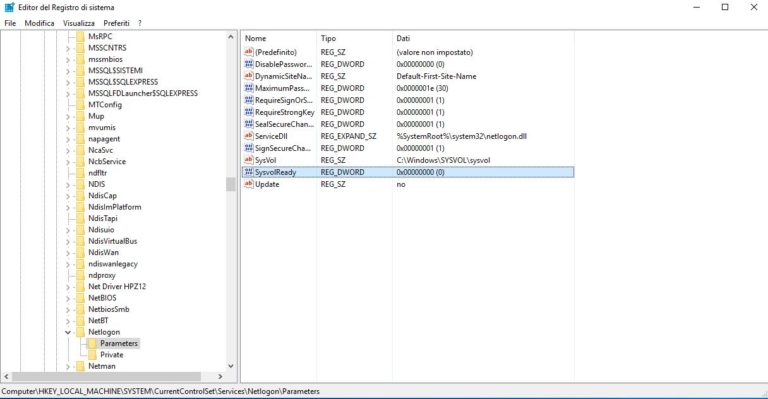Click the DWORD icon beside MaximumPass...

(248, 88)
